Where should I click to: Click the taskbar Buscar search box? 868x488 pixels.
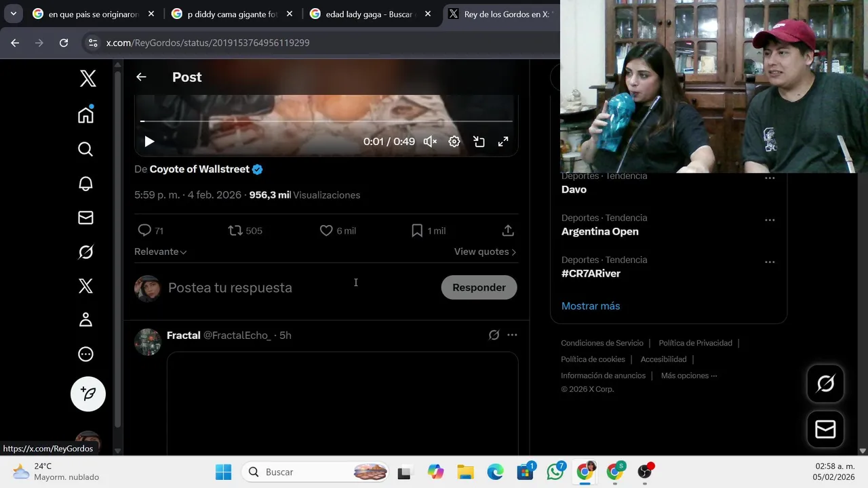(x=315, y=472)
